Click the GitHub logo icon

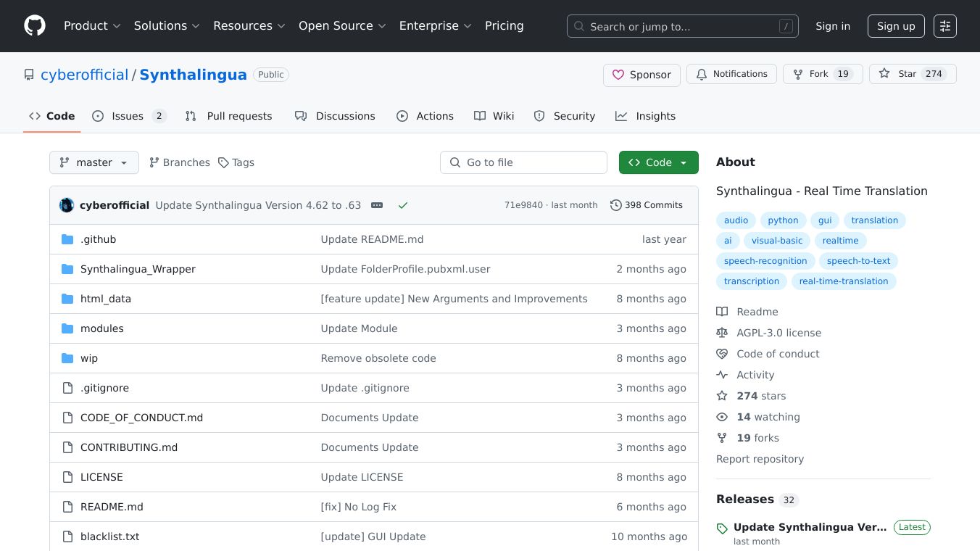click(x=35, y=26)
